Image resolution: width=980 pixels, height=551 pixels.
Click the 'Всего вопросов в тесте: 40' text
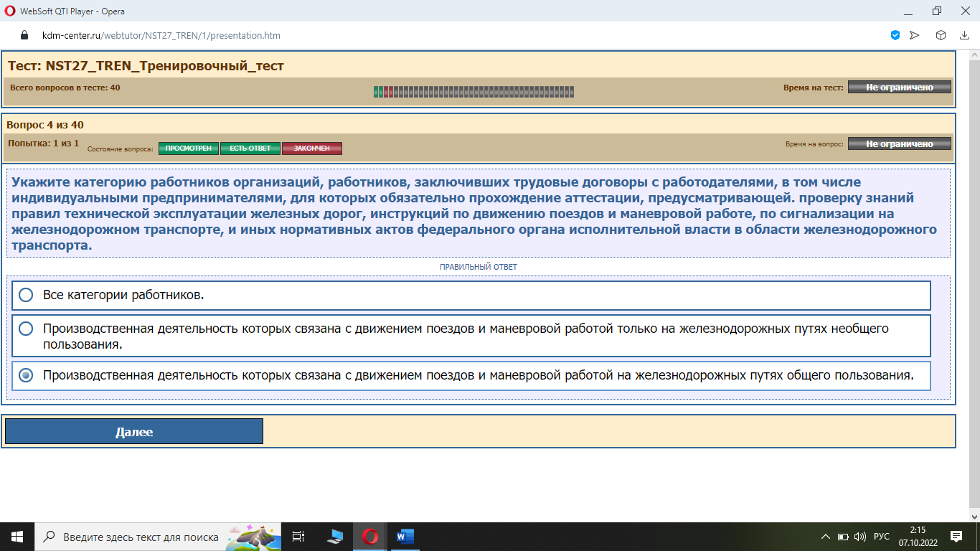click(x=65, y=88)
